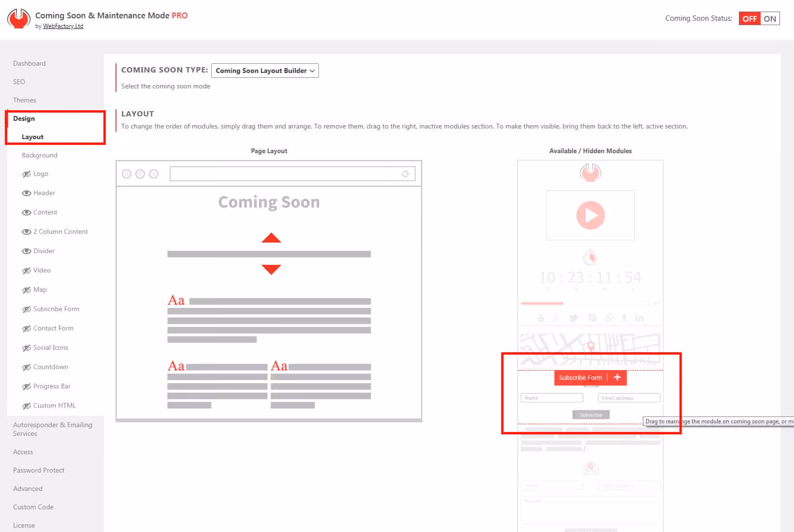Follow the WebFactory Ltd link
Viewport: 794px width, 532px height.
(x=63, y=26)
